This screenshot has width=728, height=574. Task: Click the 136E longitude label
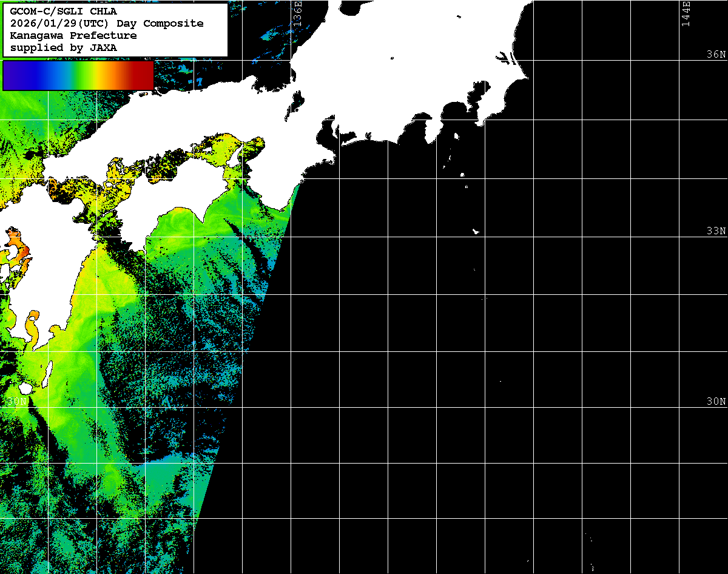coord(297,13)
